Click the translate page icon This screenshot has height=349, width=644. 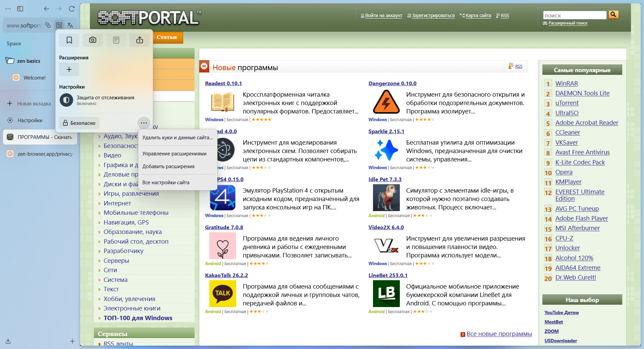point(70,25)
